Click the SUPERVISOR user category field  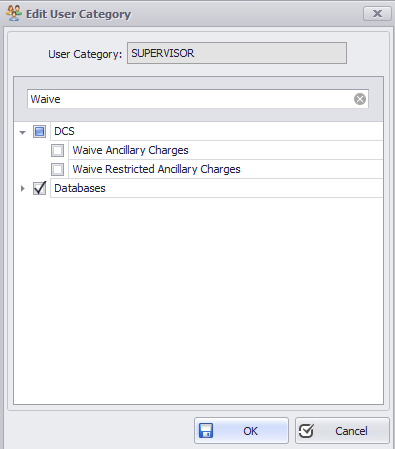point(237,53)
